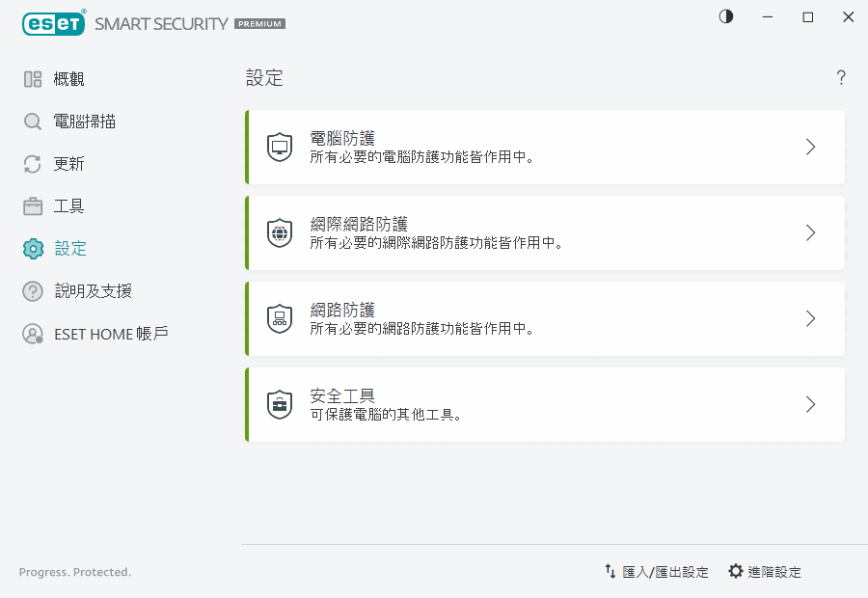Click the 設定 gear sidebar icon
868x598 pixels.
tap(31, 248)
